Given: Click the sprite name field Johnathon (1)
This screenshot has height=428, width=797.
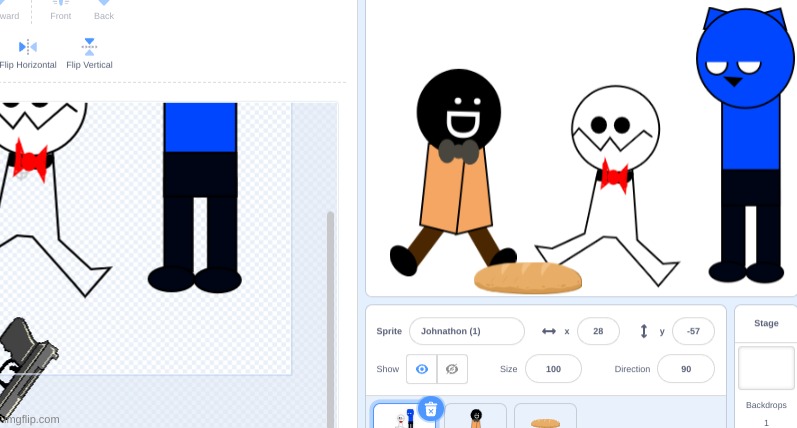Looking at the screenshot, I should click(x=466, y=331).
